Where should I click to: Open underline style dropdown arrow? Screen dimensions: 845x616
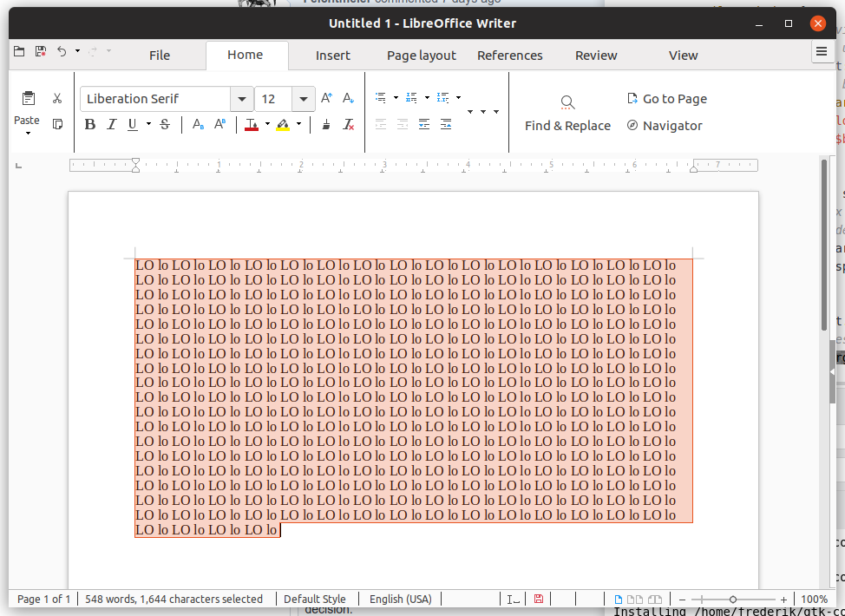pos(148,124)
